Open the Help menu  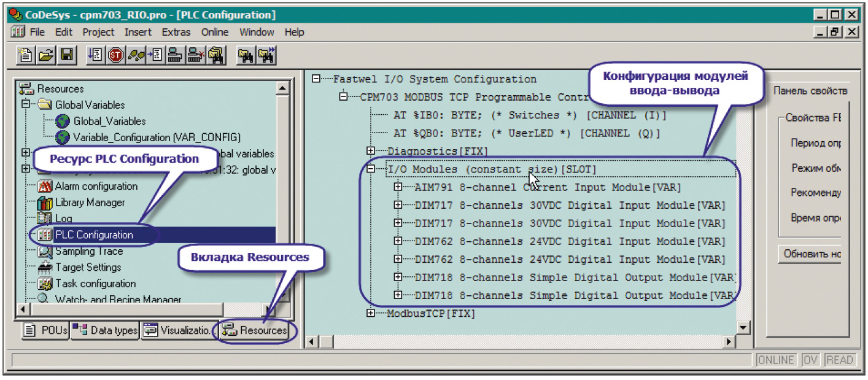pyautogui.click(x=294, y=32)
